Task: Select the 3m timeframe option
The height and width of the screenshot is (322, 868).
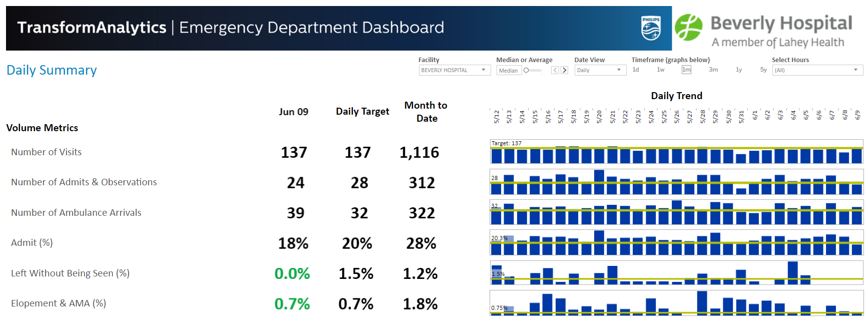Action: [x=713, y=70]
